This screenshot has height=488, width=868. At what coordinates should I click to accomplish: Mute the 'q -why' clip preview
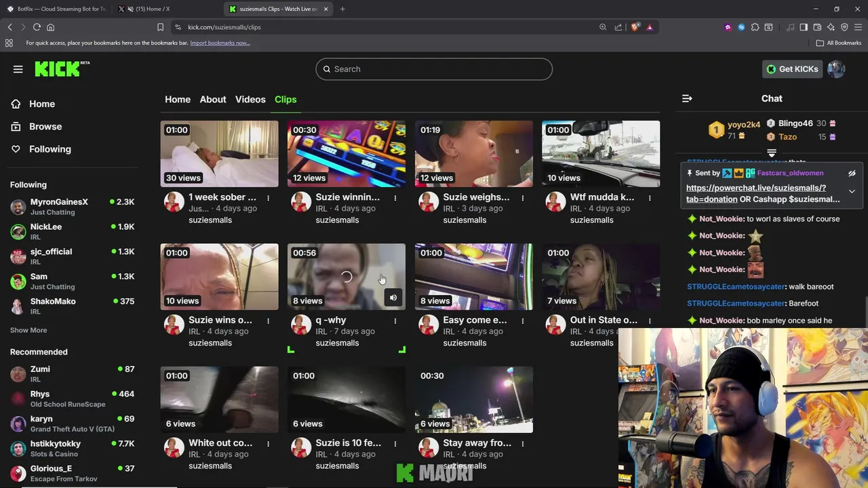coord(393,298)
